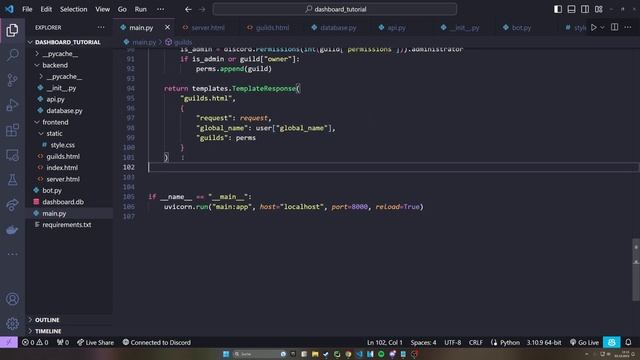The image size is (640, 360).
Task: Open the Accounts menu
Action: 12,299
